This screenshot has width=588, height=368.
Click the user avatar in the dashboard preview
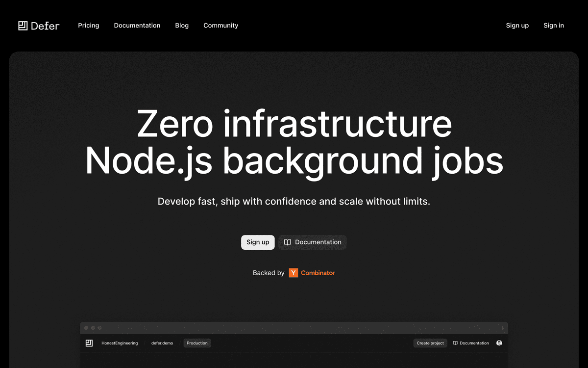[x=499, y=343]
